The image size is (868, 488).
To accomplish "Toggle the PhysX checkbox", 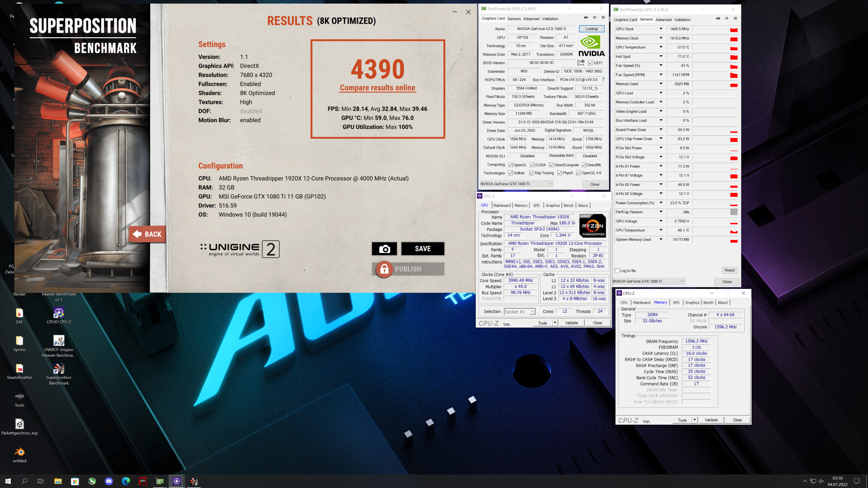I will pos(559,173).
